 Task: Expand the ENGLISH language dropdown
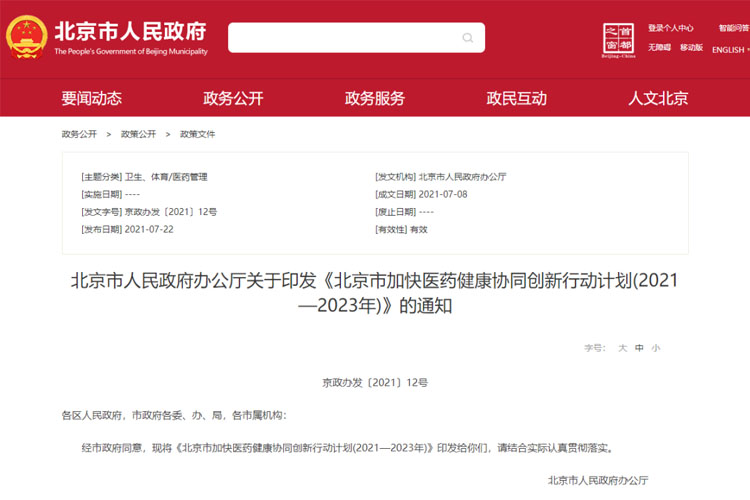[x=730, y=50]
